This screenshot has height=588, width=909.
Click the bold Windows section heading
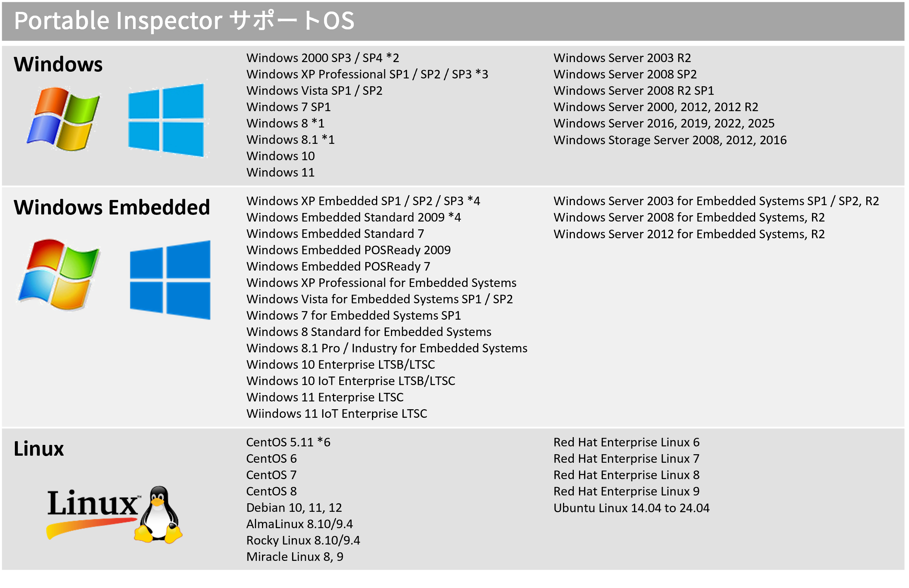pyautogui.click(x=58, y=64)
